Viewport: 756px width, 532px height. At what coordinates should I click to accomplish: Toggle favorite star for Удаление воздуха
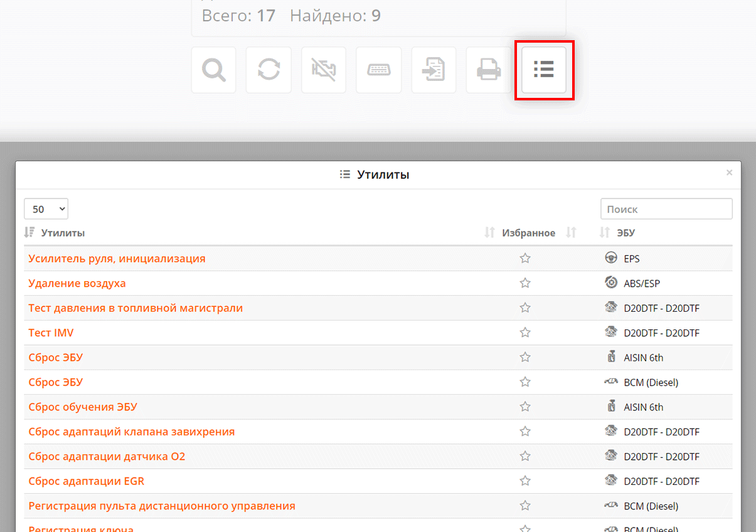point(525,283)
